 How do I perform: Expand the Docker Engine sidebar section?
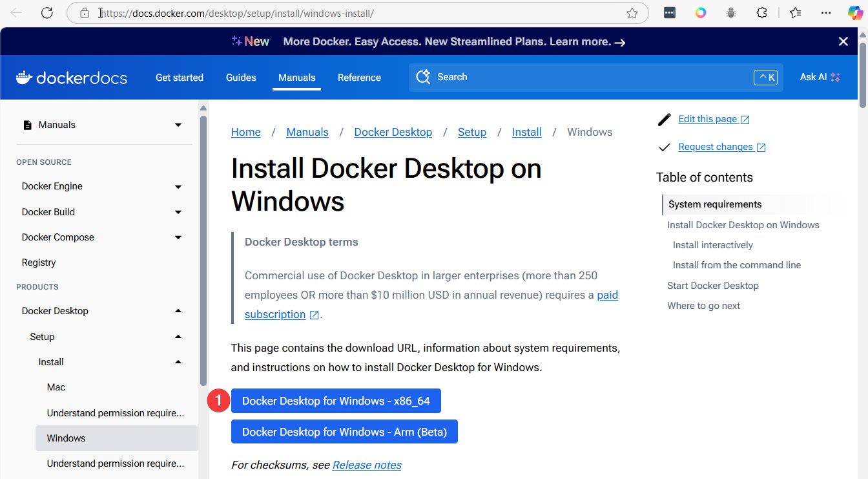[178, 187]
